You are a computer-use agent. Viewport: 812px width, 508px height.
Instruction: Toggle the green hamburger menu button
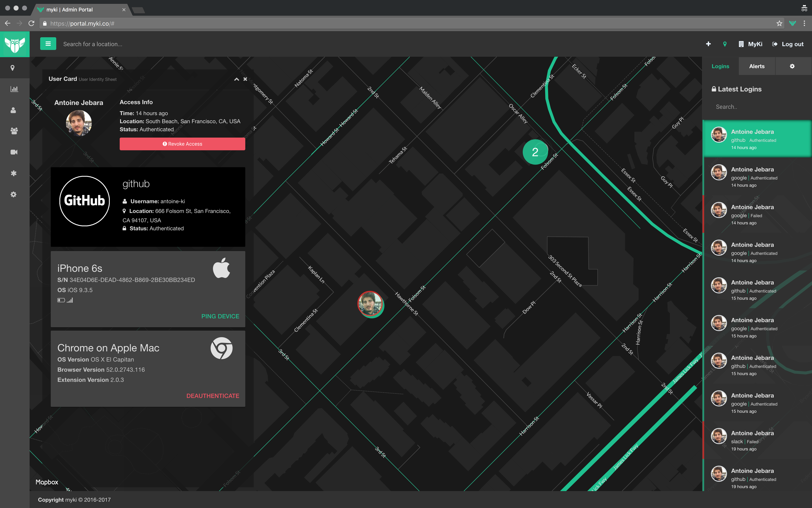[48, 44]
